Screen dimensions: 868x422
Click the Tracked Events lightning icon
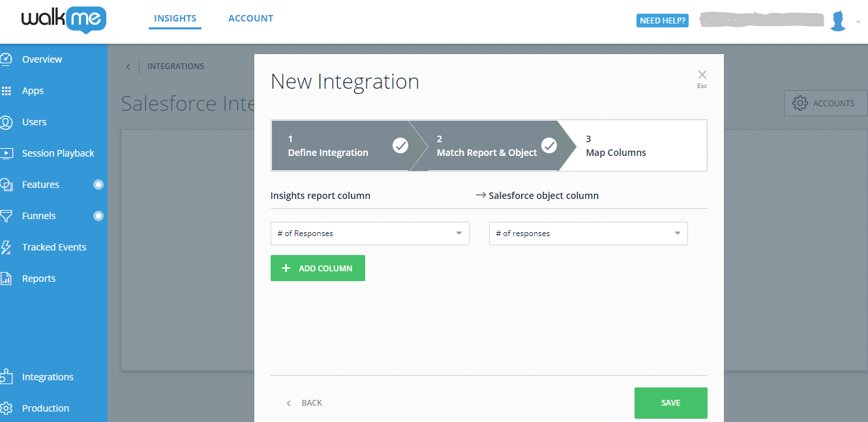[7, 247]
